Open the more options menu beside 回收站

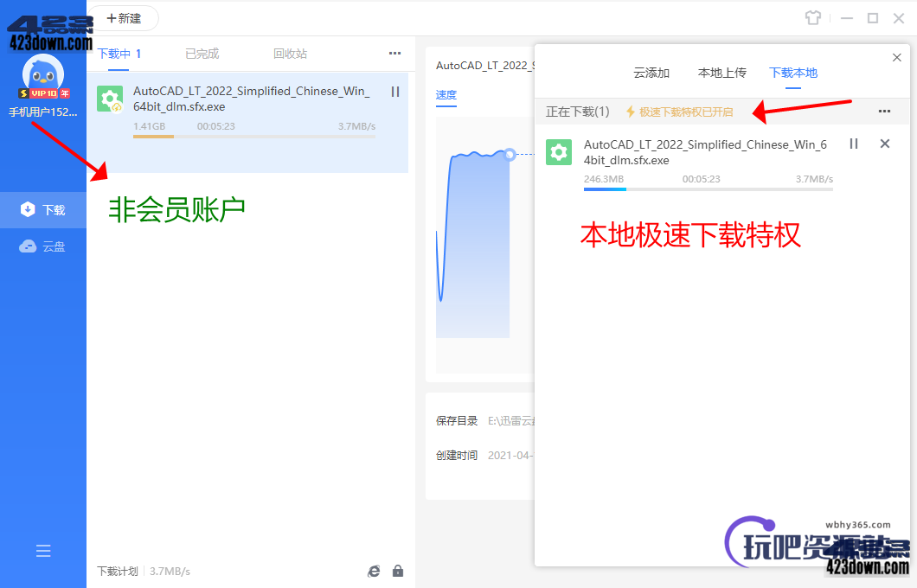395,54
